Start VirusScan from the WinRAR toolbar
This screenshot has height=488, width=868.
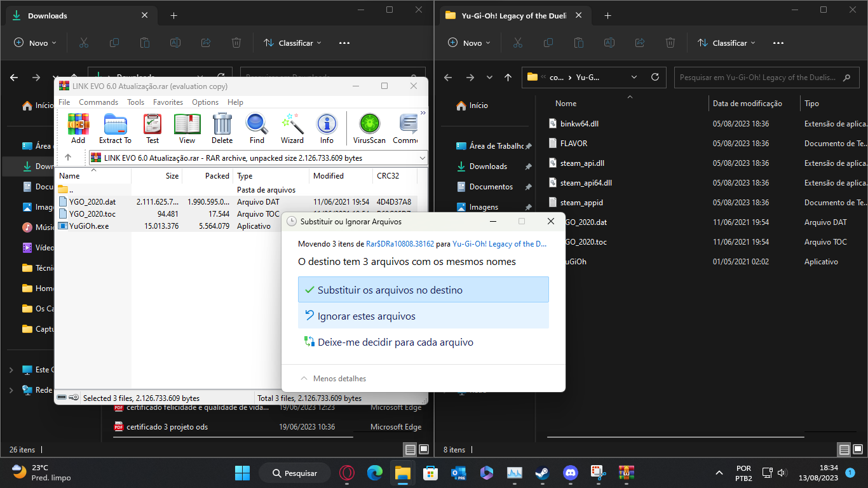tap(369, 128)
